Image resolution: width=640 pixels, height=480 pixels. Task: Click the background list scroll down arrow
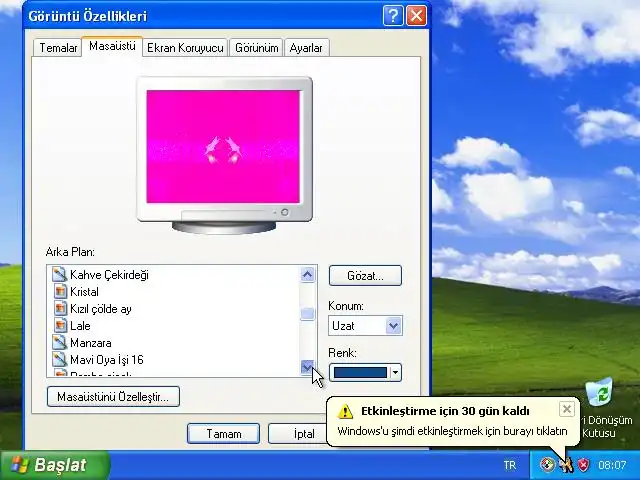pyautogui.click(x=307, y=367)
